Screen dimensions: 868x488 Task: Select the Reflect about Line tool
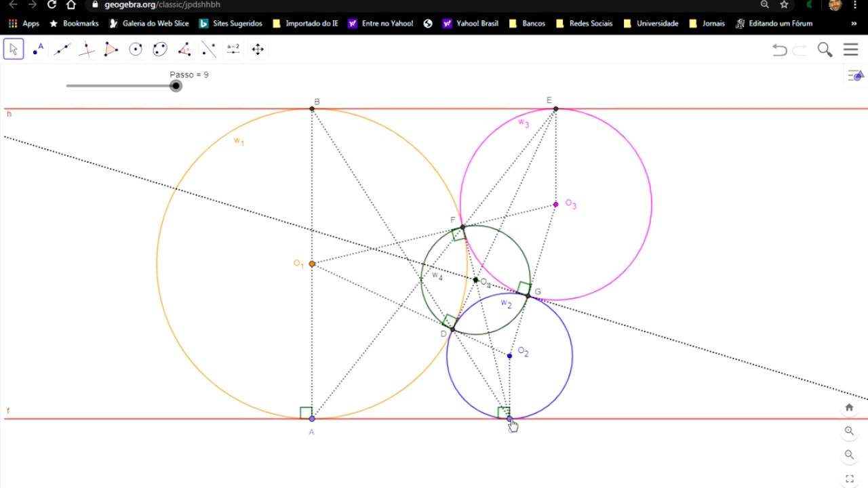pos(209,49)
